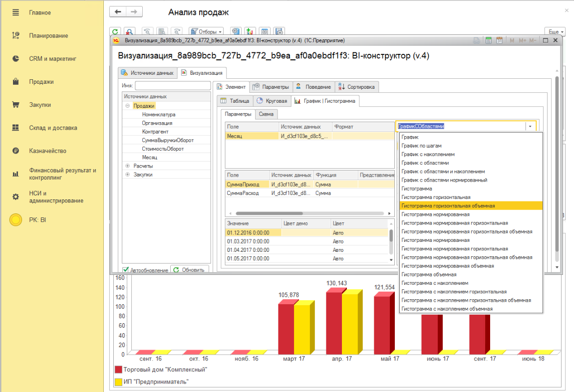Click the Казначейство ruble coin icon

[x=15, y=151]
